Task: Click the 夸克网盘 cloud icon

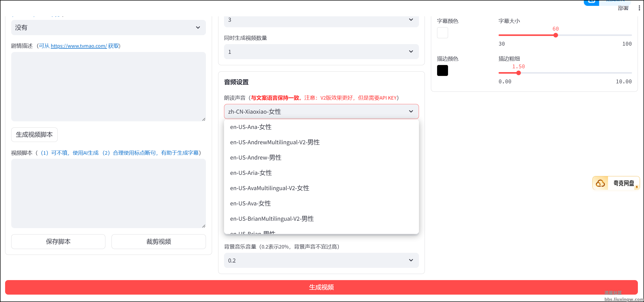Action: coord(600,183)
